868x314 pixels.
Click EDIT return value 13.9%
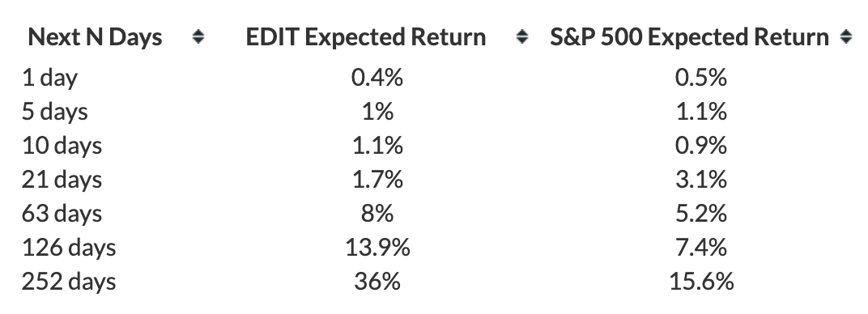[377, 247]
